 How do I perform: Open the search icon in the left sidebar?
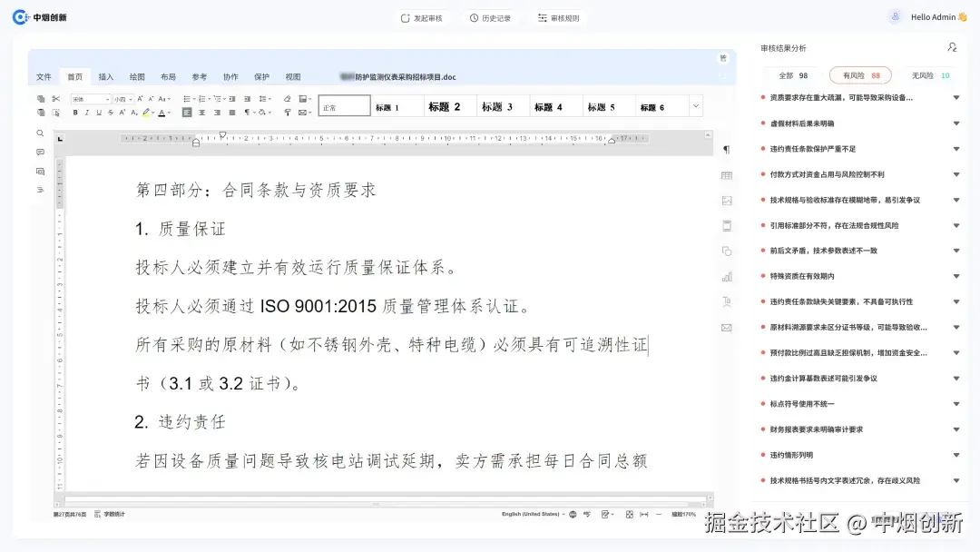(40, 134)
